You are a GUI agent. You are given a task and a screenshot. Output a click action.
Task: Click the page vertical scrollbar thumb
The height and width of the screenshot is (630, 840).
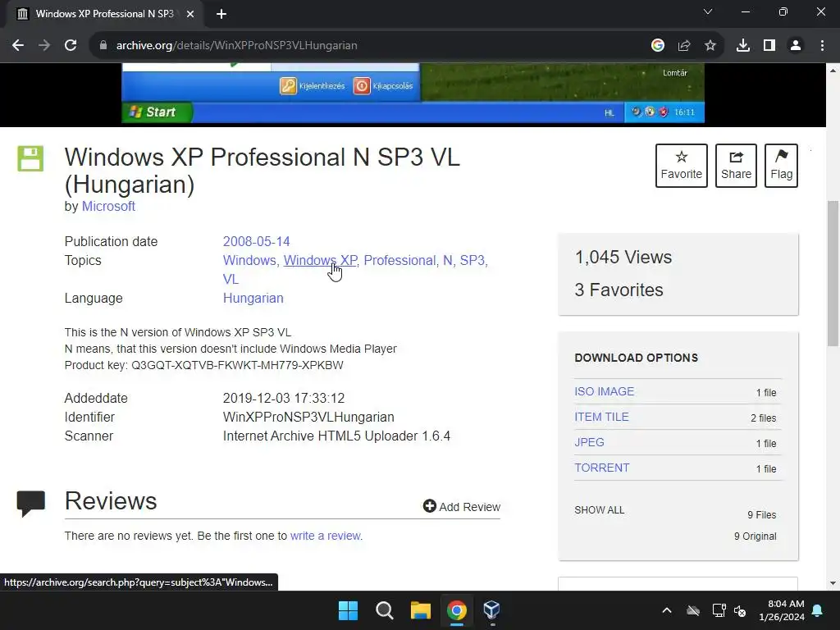pyautogui.click(x=833, y=273)
